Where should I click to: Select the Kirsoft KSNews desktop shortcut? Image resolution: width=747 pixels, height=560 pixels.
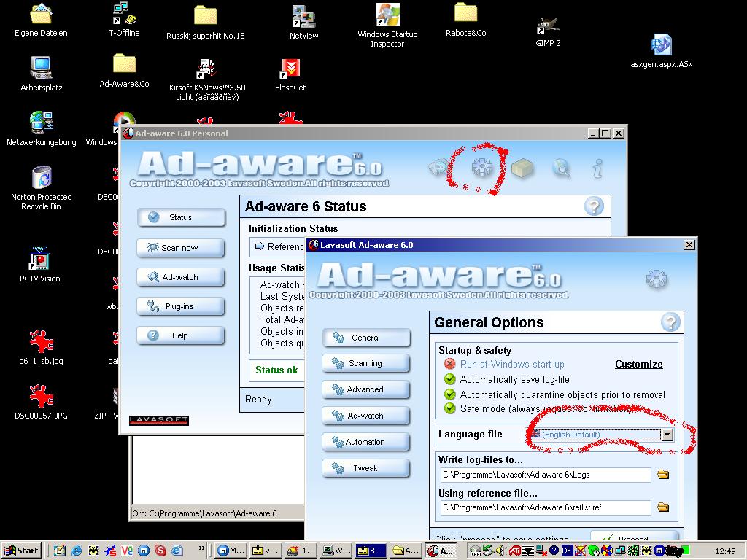(x=207, y=80)
